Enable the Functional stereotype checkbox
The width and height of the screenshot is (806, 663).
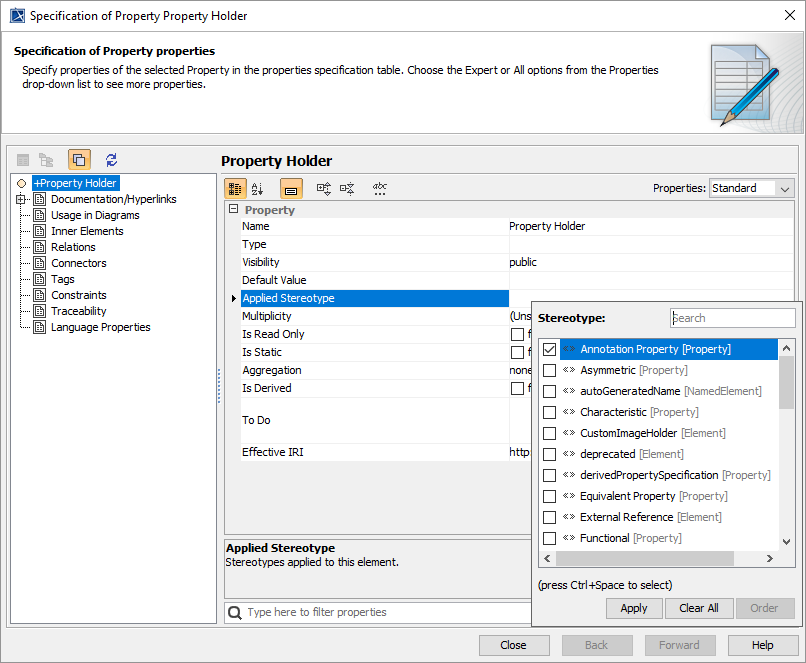click(x=549, y=539)
